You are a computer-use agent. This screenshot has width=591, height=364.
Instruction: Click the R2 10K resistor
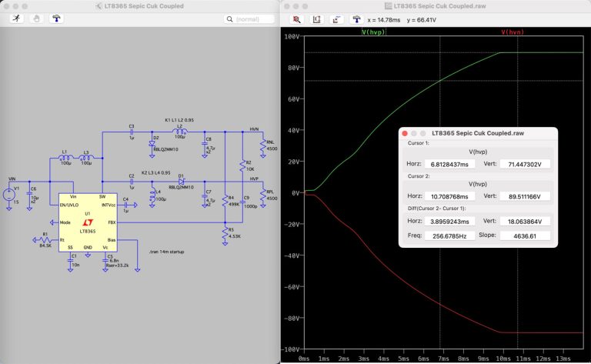tap(242, 166)
